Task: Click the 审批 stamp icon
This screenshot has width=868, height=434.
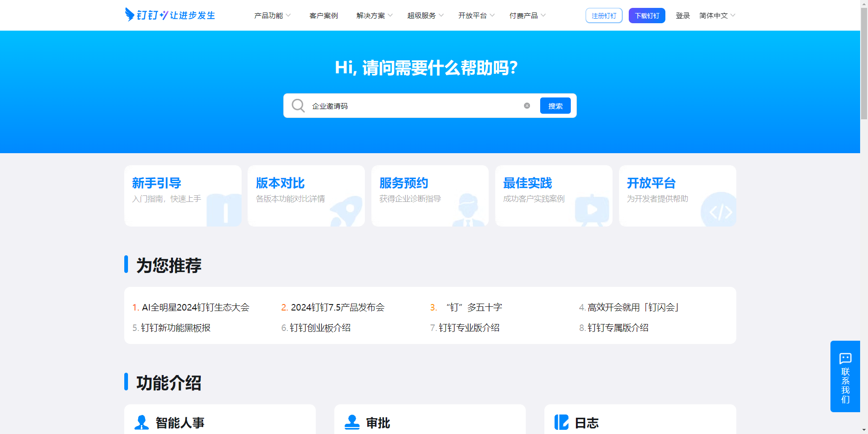Action: pos(352,422)
